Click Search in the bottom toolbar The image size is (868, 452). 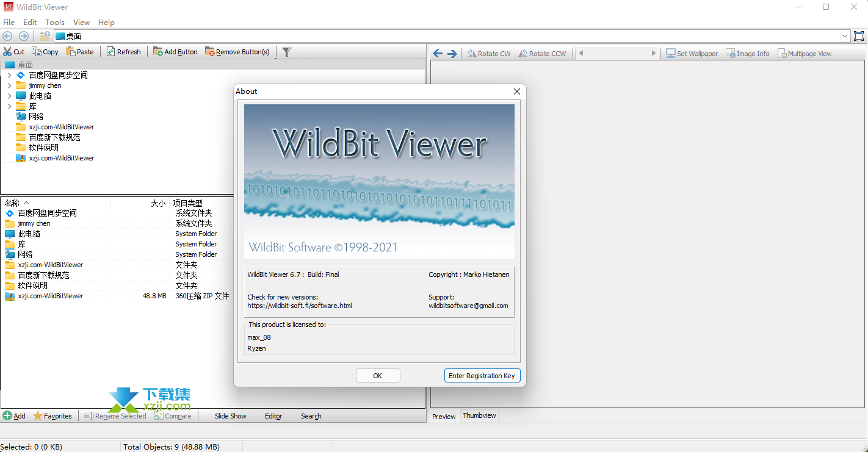pyautogui.click(x=311, y=416)
